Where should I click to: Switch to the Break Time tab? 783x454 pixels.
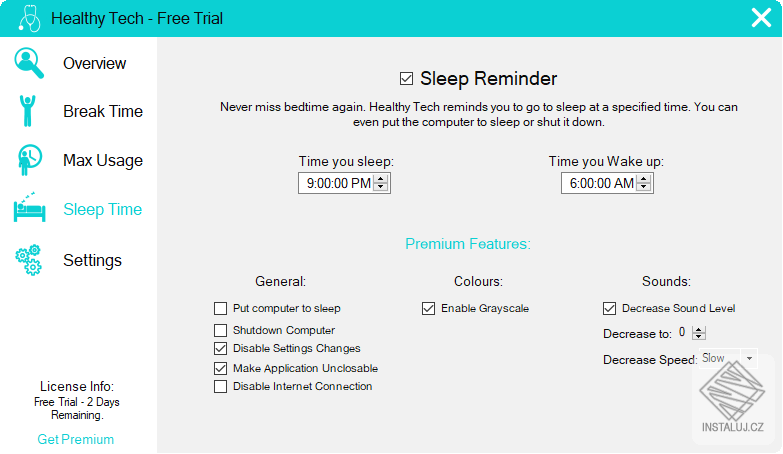102,111
